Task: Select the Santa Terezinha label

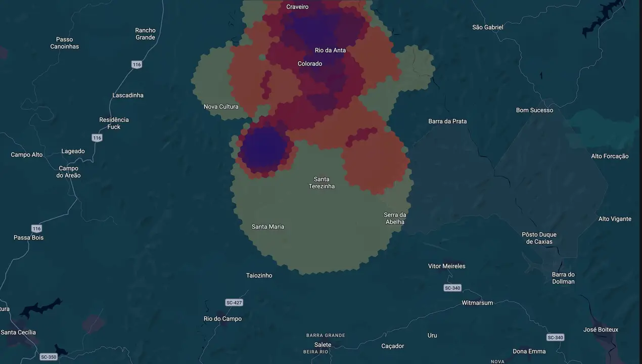Action: (322, 183)
